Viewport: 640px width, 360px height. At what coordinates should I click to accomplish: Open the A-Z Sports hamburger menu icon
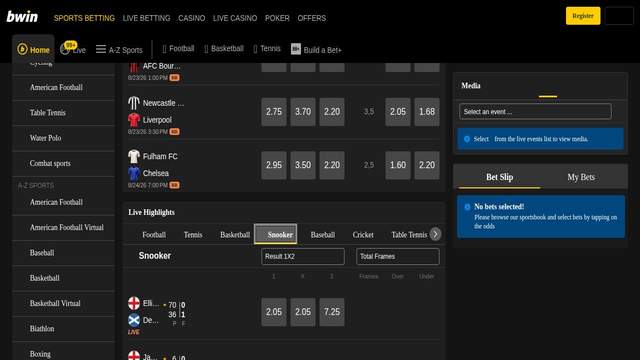tap(101, 49)
